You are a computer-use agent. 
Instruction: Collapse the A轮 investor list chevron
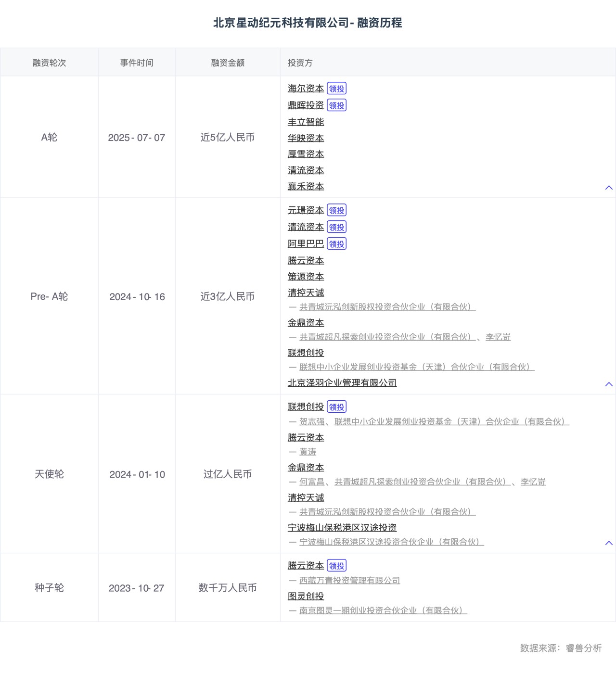pos(609,188)
